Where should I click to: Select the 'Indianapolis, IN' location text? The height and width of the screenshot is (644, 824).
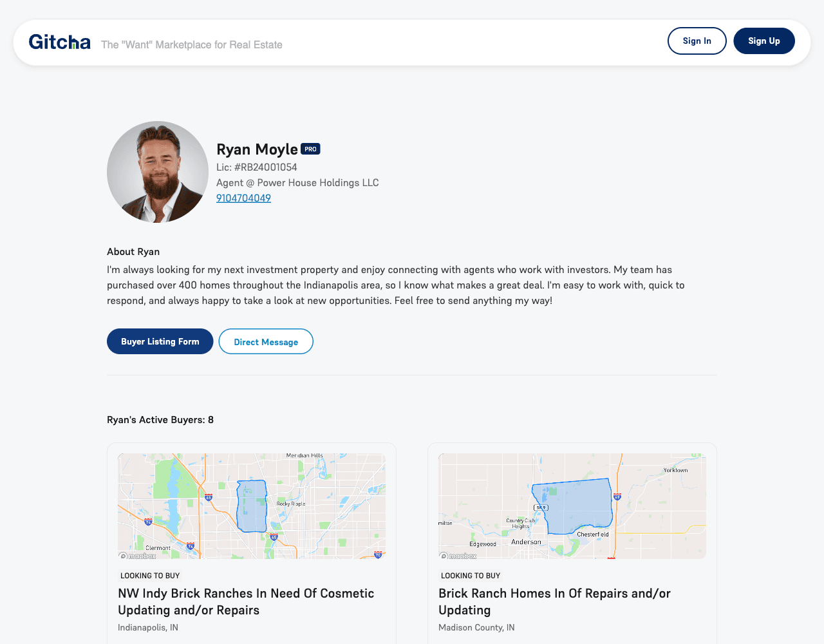pos(148,627)
